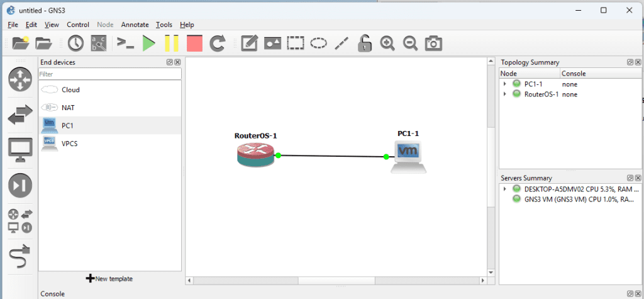Viewport: 644px width, 299px height.
Task: Pause all nodes with yellow pause icon
Action: [x=172, y=43]
